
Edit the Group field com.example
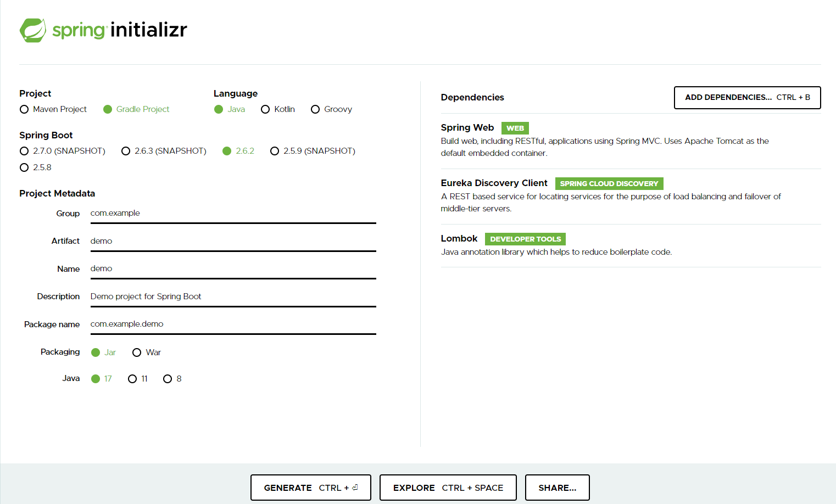click(x=233, y=214)
